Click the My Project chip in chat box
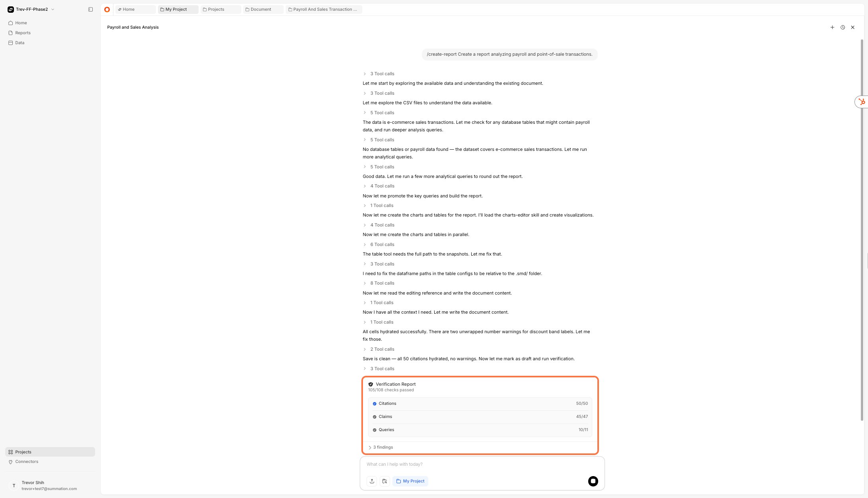Screen dimensions: 868x498 point(410,481)
